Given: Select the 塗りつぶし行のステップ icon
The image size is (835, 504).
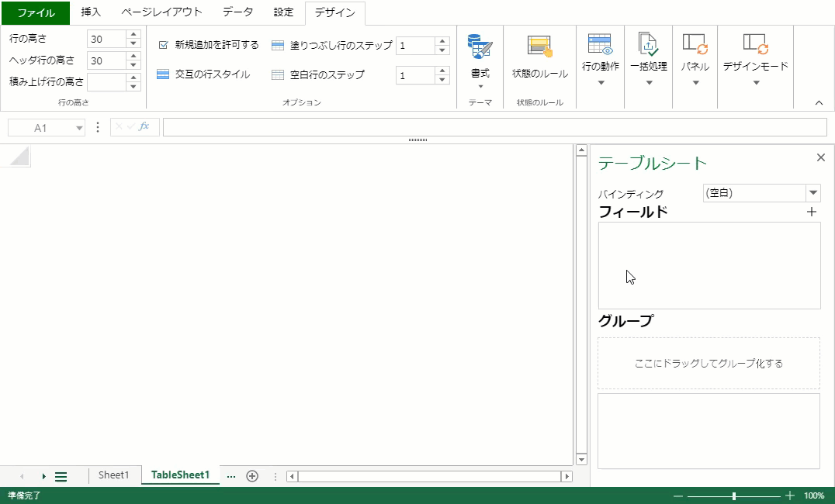Looking at the screenshot, I should point(277,46).
